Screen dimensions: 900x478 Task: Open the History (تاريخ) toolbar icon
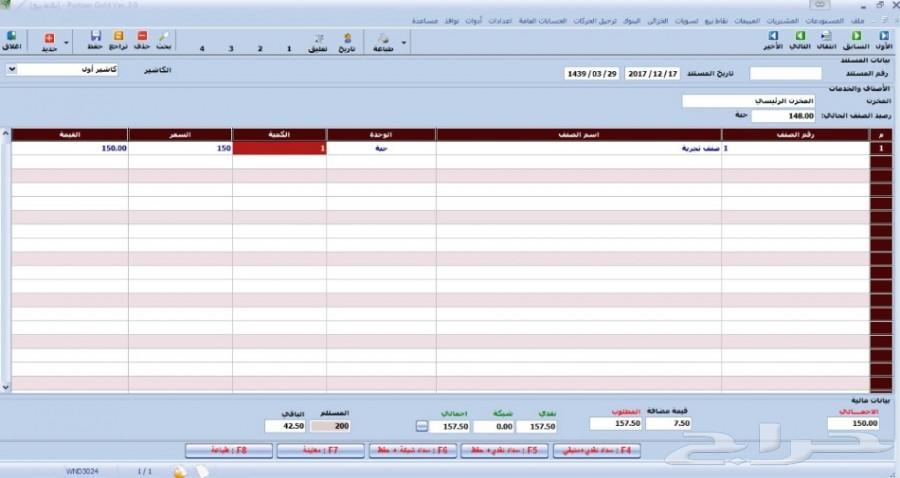347,43
